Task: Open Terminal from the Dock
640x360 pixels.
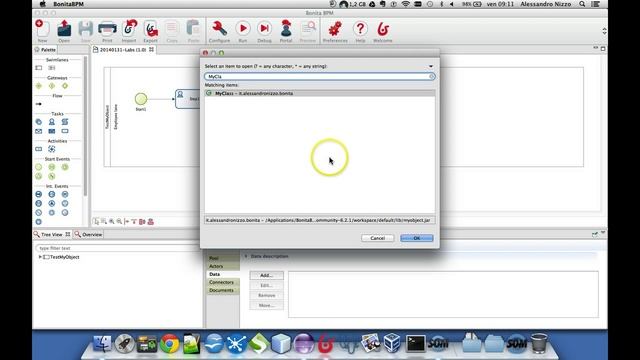Action: pos(416,344)
